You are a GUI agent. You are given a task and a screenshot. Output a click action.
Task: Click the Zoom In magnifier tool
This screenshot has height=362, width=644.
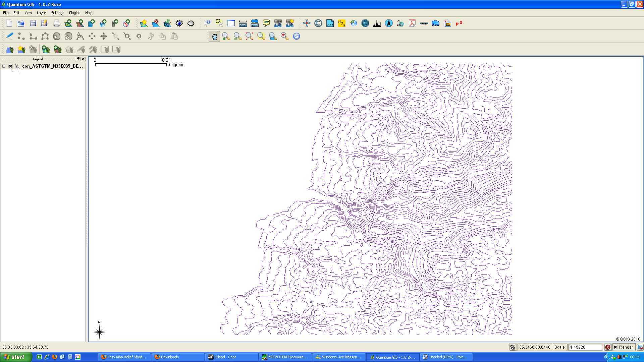click(226, 36)
